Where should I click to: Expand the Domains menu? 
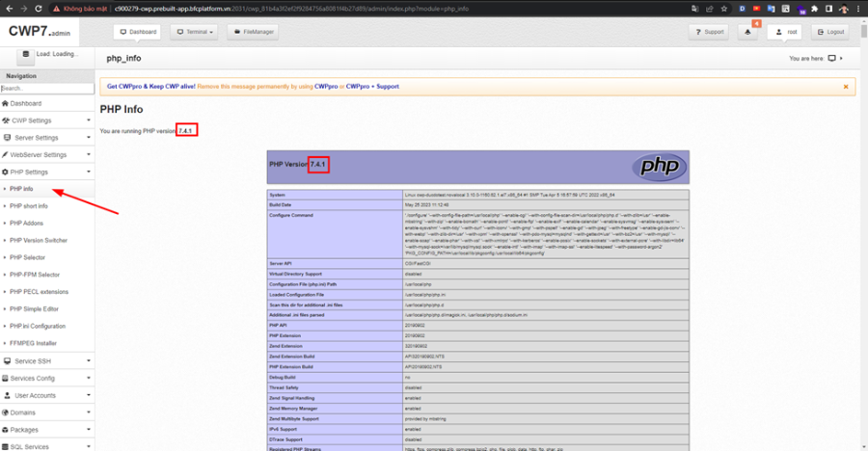click(47, 412)
